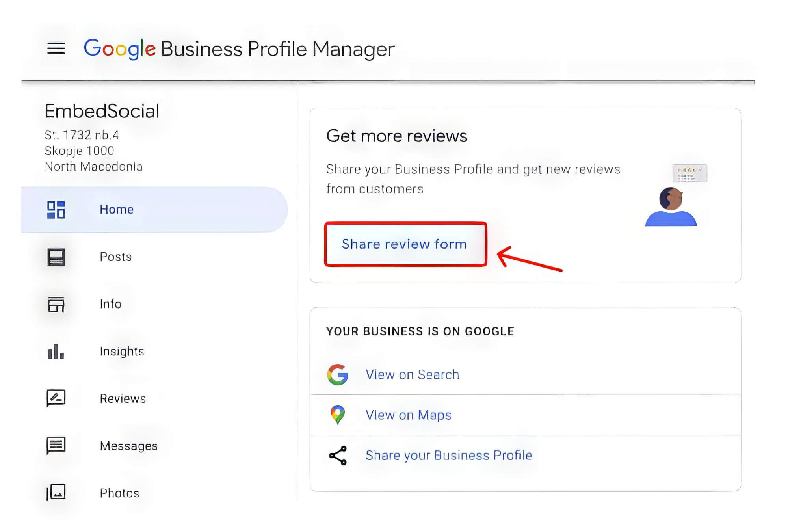Click the Share profile icon
Viewport: 788px width, 532px height.
coord(336,456)
